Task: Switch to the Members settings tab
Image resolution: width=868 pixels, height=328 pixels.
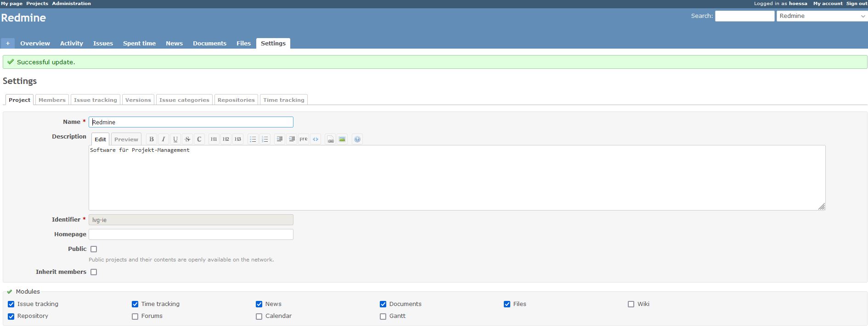Action: pos(52,100)
